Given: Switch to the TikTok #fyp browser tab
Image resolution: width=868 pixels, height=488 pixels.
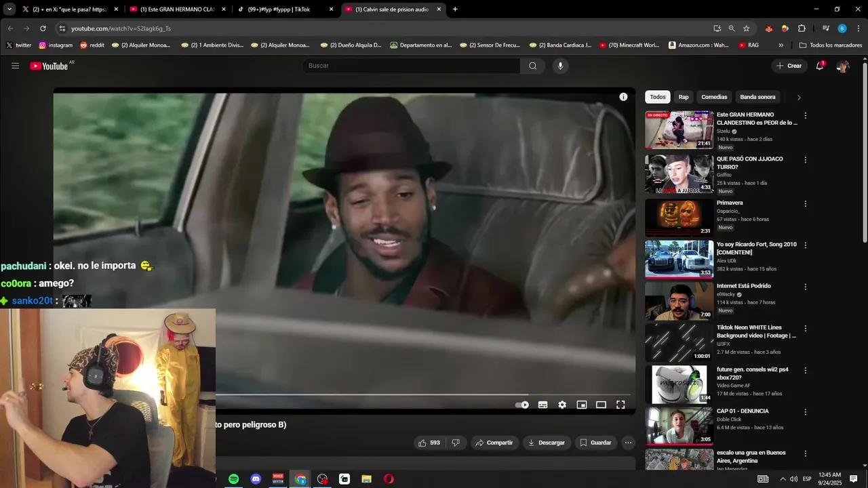Looking at the screenshot, I should (x=285, y=9).
